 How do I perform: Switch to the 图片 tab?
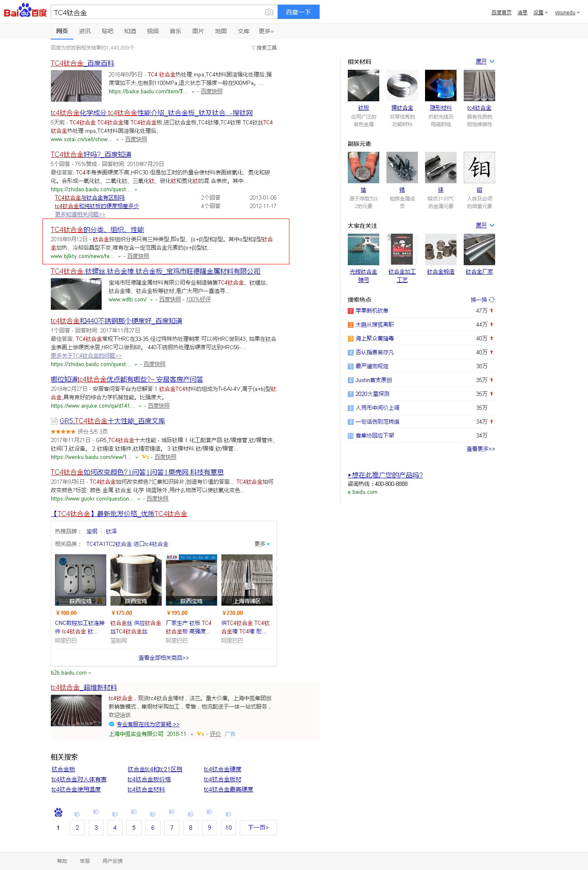(198, 31)
